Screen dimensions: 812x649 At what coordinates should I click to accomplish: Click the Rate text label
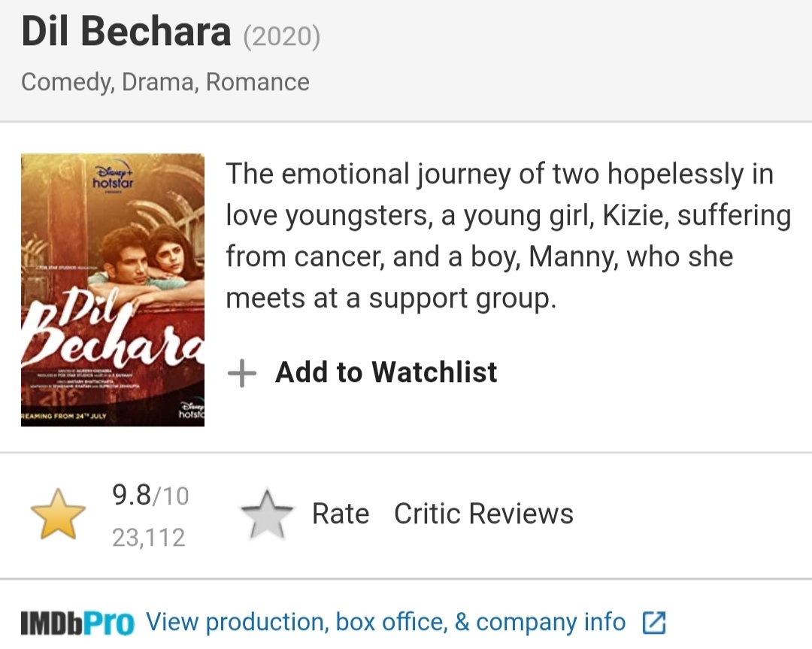coord(341,514)
